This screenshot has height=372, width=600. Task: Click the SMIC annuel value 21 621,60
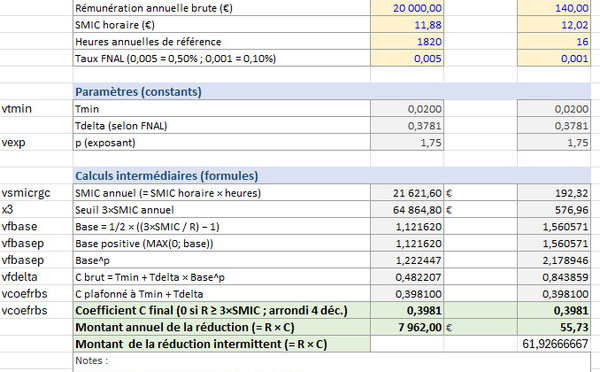(407, 193)
